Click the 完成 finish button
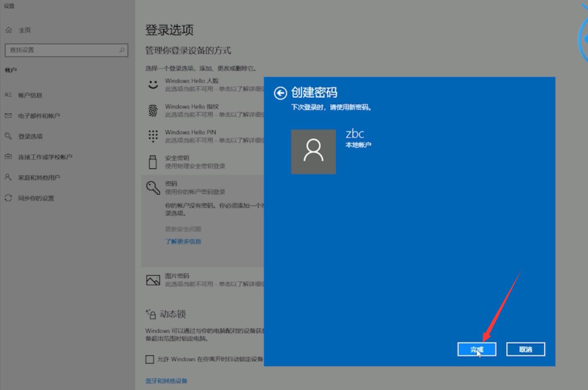Screen dimensions: 588x390 pos(477,349)
